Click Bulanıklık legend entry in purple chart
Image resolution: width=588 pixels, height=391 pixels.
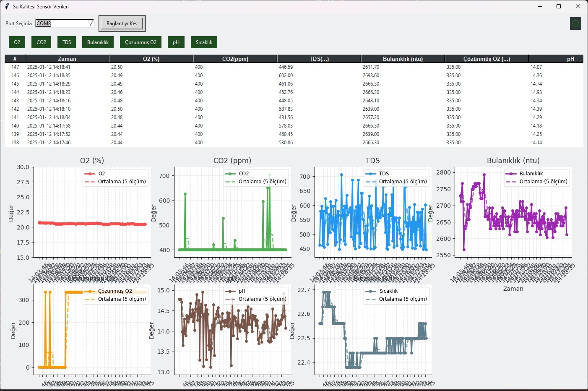524,173
